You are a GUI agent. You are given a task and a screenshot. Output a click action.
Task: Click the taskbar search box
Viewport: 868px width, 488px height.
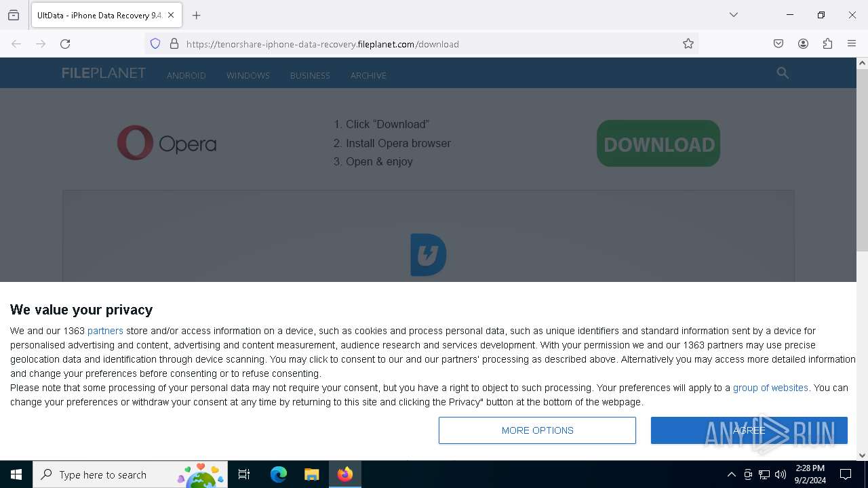[x=130, y=474]
